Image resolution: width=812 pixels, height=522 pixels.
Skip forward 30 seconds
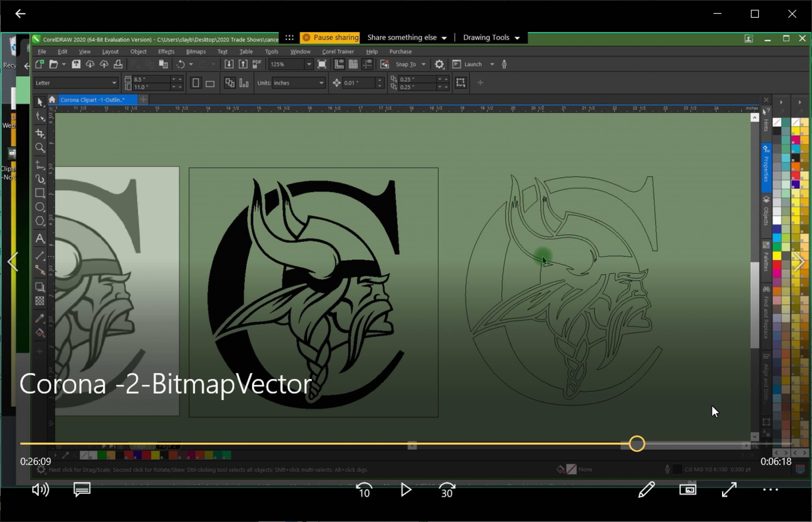447,490
